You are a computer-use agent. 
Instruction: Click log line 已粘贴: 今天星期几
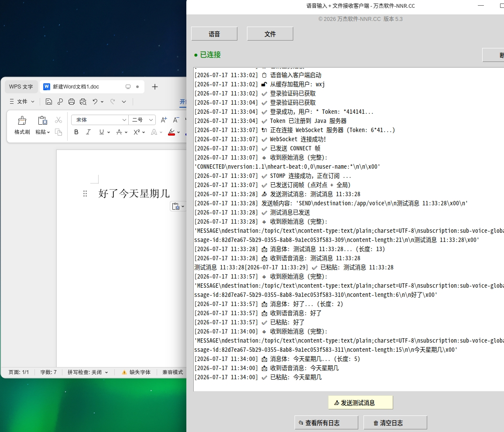tap(258, 378)
